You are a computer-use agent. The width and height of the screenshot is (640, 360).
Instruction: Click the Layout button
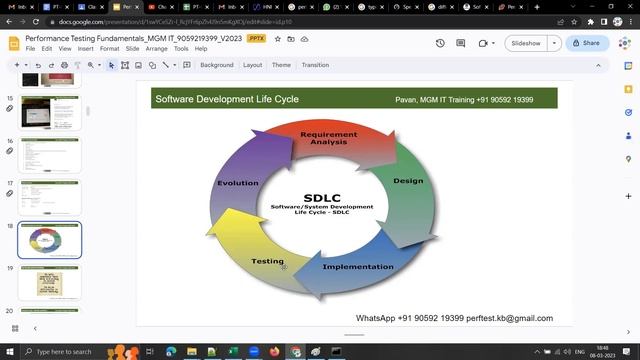tap(253, 65)
